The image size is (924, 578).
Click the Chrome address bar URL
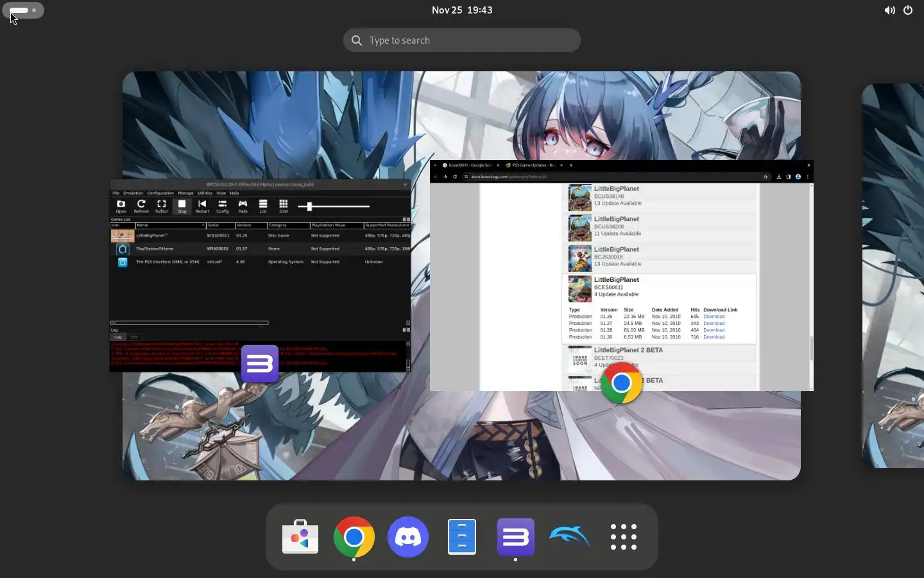click(509, 177)
